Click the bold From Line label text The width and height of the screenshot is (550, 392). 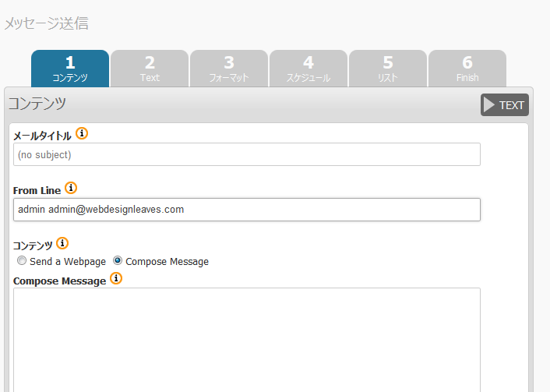click(37, 190)
